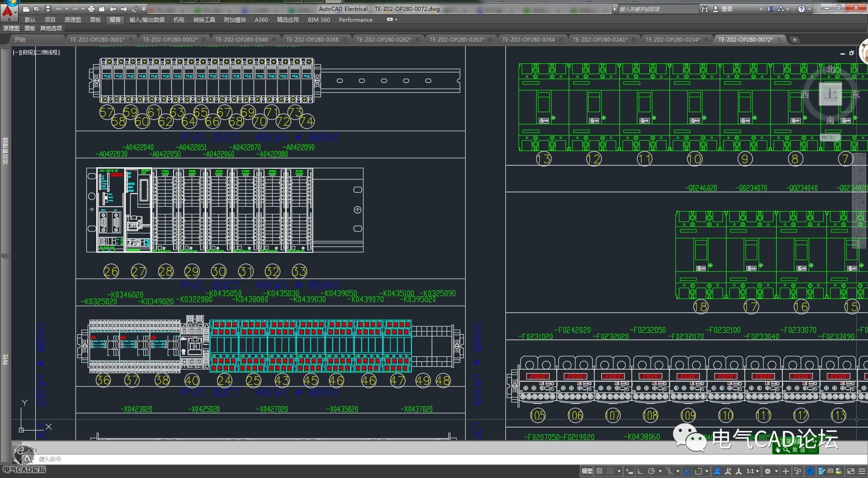The image size is (868, 478).
Task: Switch to drawing tab TE-Z02-OP280-0264
Action: coord(528,39)
